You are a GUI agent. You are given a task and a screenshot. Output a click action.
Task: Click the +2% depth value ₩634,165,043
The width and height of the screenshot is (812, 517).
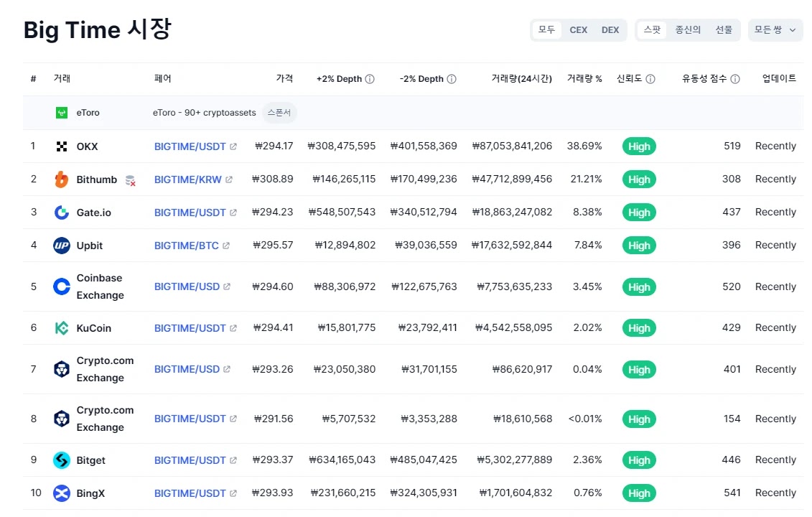point(342,460)
